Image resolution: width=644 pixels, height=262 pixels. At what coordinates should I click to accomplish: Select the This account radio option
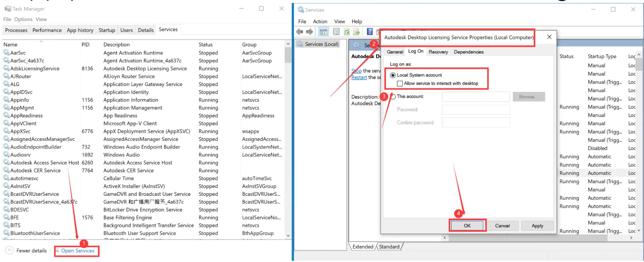(393, 97)
